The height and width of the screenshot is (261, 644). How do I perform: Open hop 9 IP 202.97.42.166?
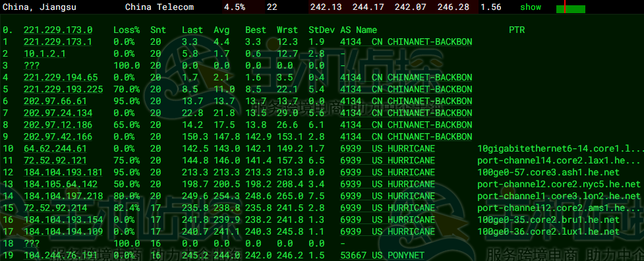click(x=57, y=136)
